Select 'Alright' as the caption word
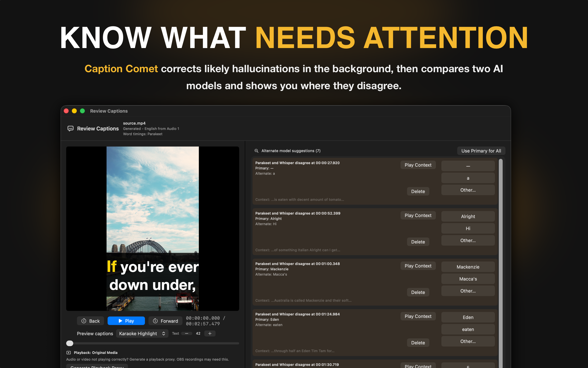The height and width of the screenshot is (368, 588). (x=468, y=216)
